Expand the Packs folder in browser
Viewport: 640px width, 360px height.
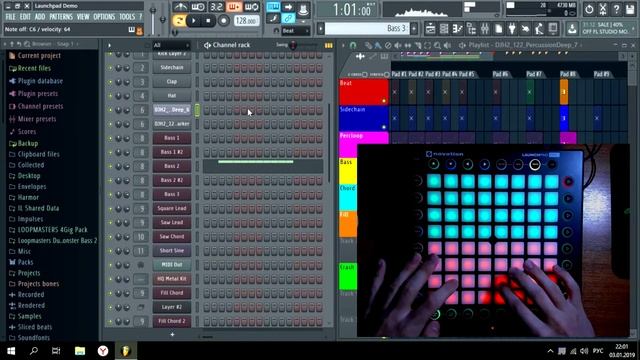(25, 262)
